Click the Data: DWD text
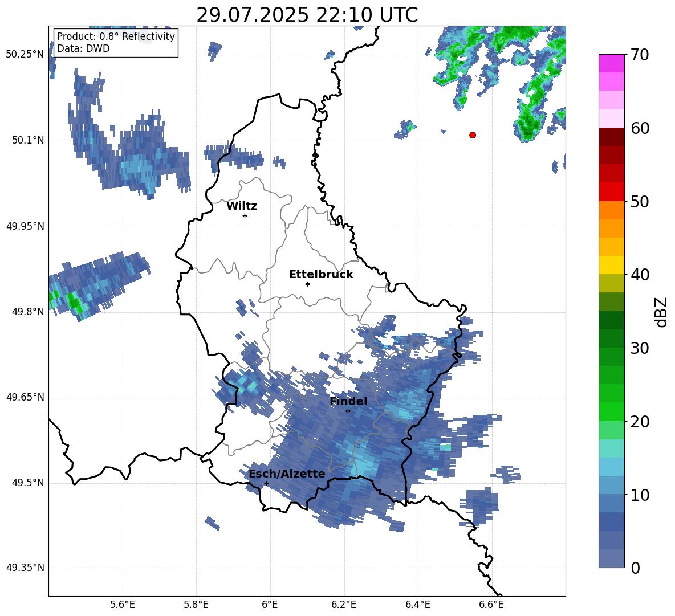The image size is (675, 616). [83, 48]
